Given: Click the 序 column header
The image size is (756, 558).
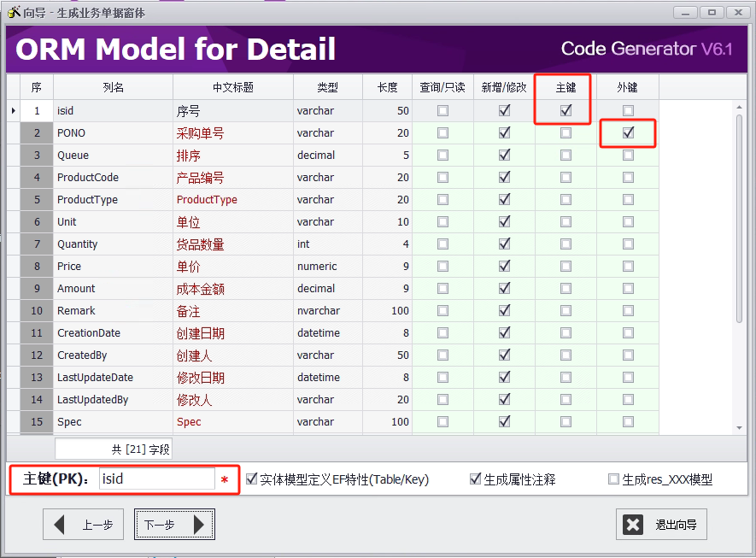Looking at the screenshot, I should [37, 87].
